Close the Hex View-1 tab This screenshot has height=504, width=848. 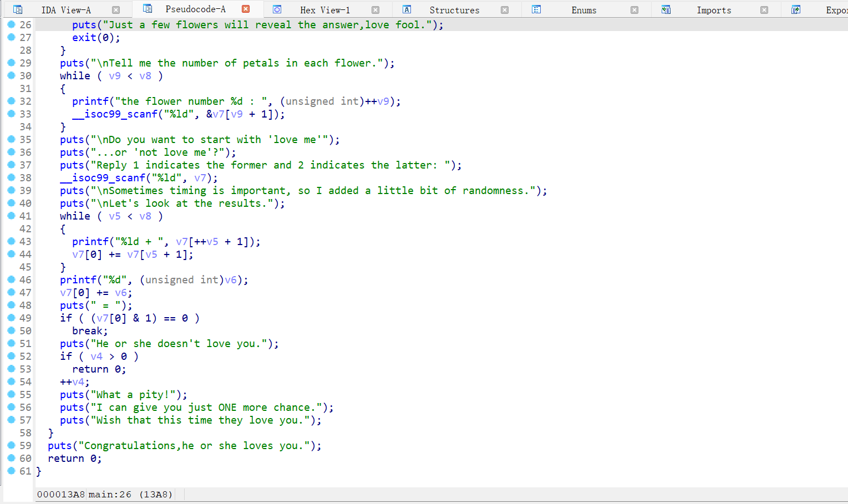[375, 10]
